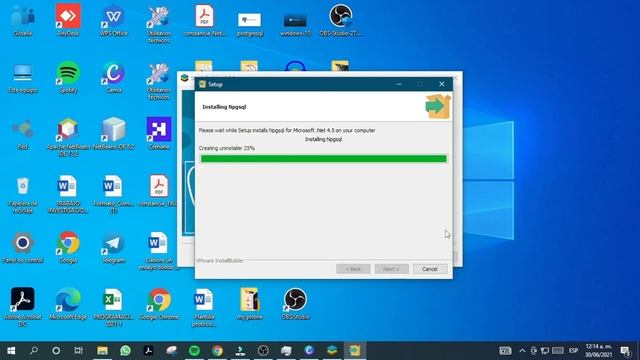The height and width of the screenshot is (360, 640).
Task: Select the Microsoft Edge desktop shortcut
Action: click(68, 304)
